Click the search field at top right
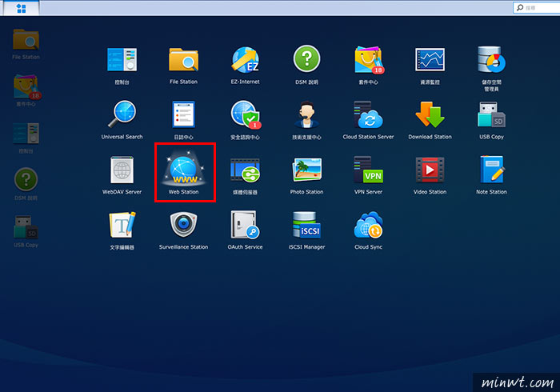Image resolution: width=560 pixels, height=392 pixels. coord(537,7)
